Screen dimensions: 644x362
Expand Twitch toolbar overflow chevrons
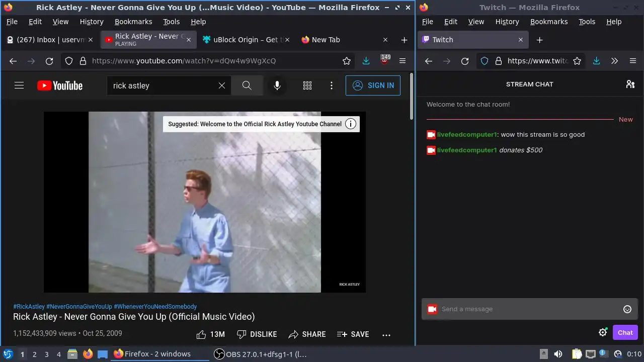614,61
